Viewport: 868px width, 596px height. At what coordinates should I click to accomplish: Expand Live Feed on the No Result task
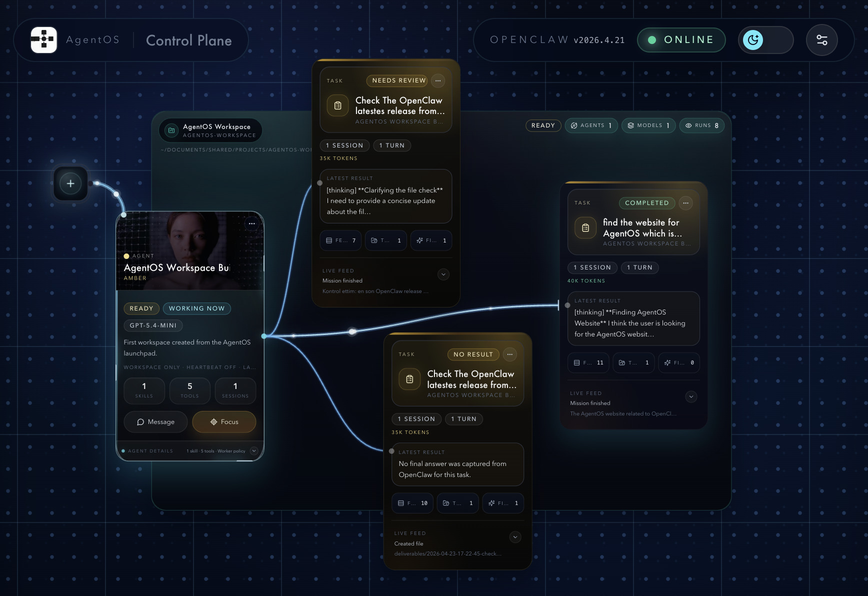(x=515, y=537)
